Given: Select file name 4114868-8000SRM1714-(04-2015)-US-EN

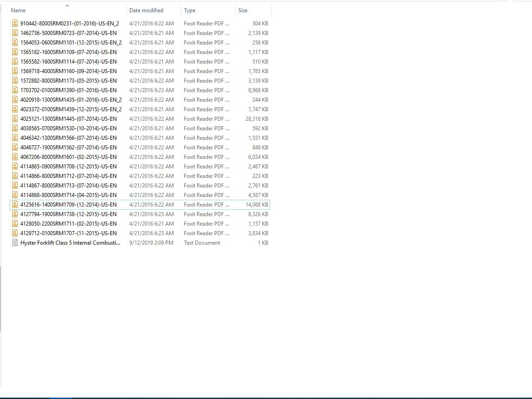Looking at the screenshot, I should (x=69, y=194).
